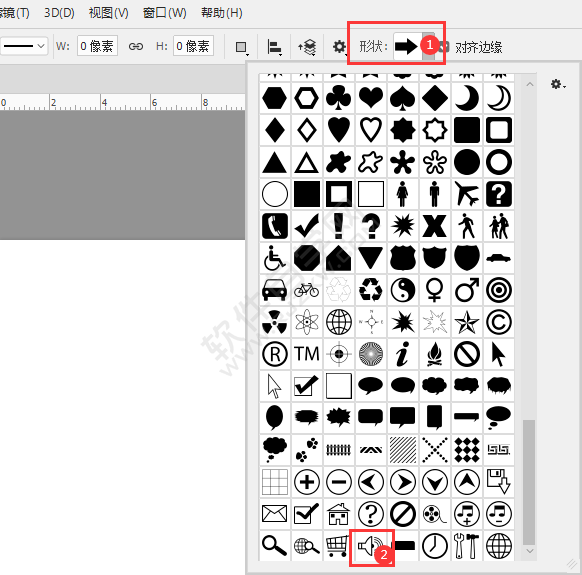Viewport: 582px width, 575px height.
Task: Open the 帮助(H) menu
Action: pyautogui.click(x=222, y=13)
